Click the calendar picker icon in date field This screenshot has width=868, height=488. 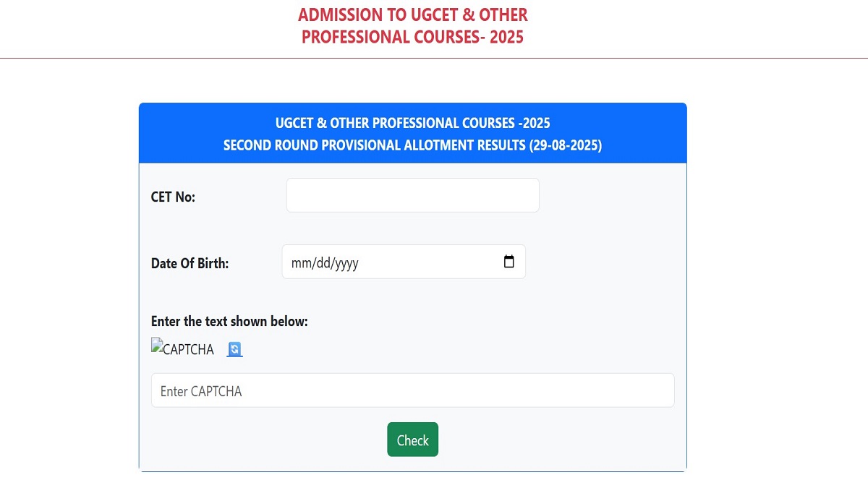pyautogui.click(x=509, y=262)
